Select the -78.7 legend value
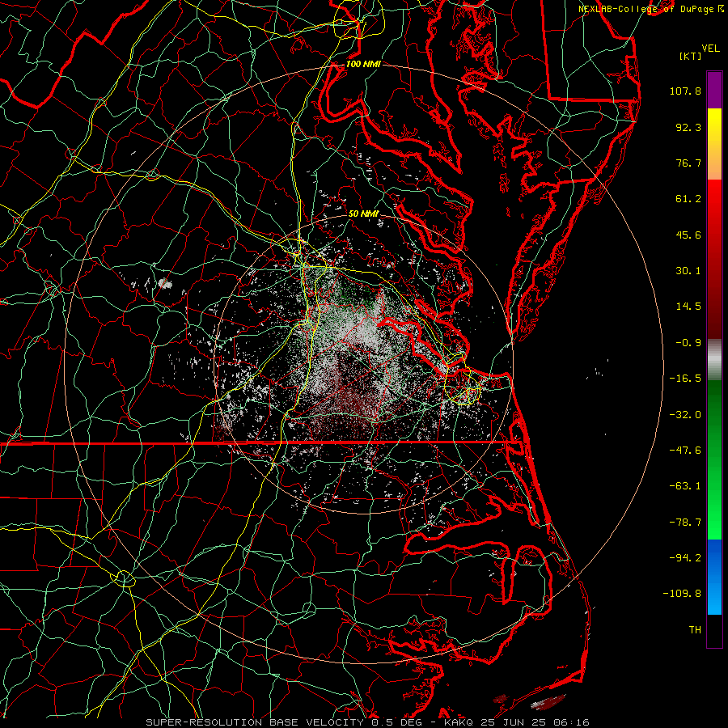 point(685,523)
